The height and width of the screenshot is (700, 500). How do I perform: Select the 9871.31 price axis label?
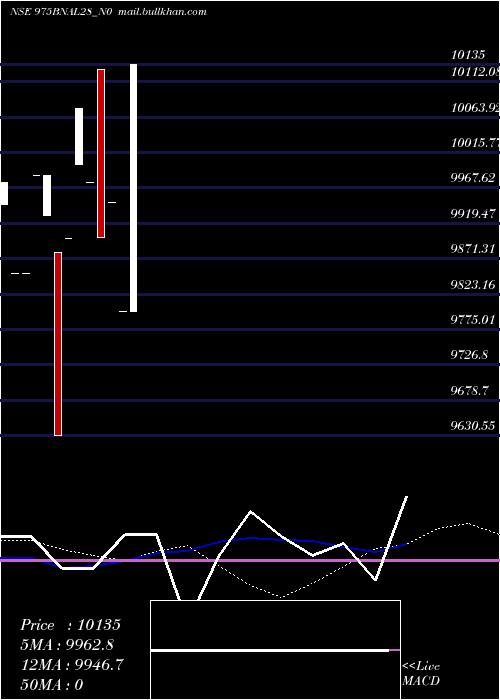(x=473, y=249)
